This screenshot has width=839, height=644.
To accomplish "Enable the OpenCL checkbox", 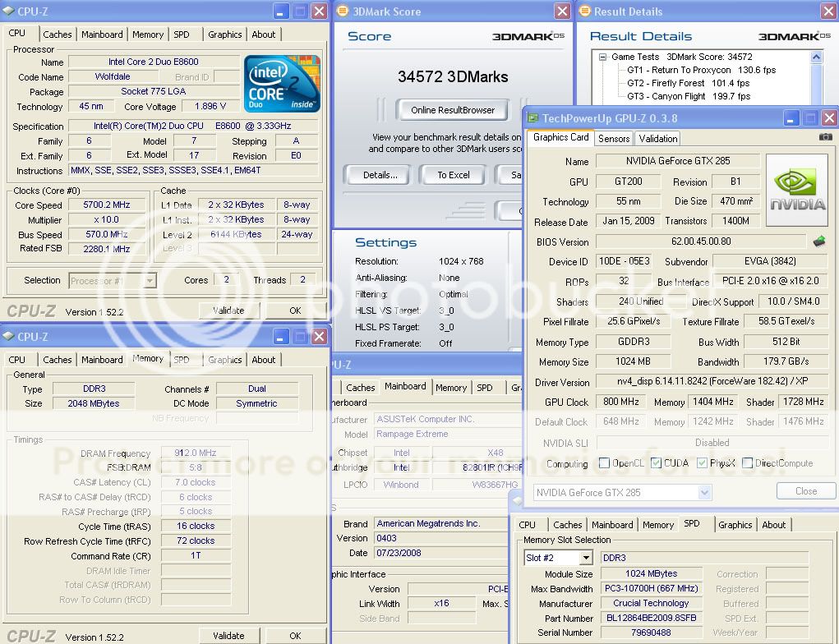I will (x=604, y=463).
